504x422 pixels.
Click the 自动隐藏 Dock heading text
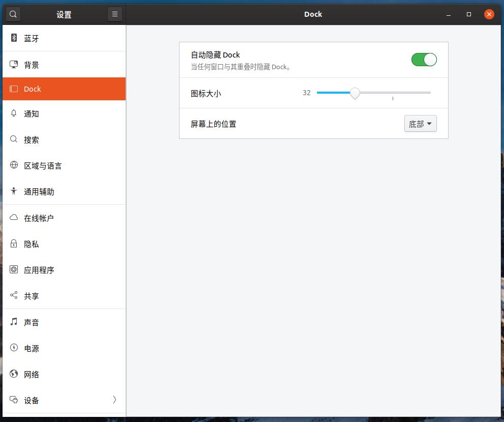click(215, 55)
